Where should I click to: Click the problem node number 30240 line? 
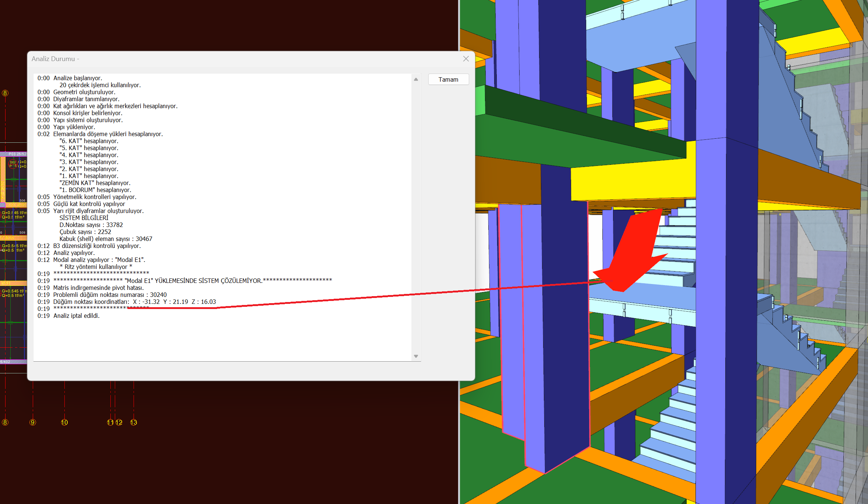(x=110, y=295)
